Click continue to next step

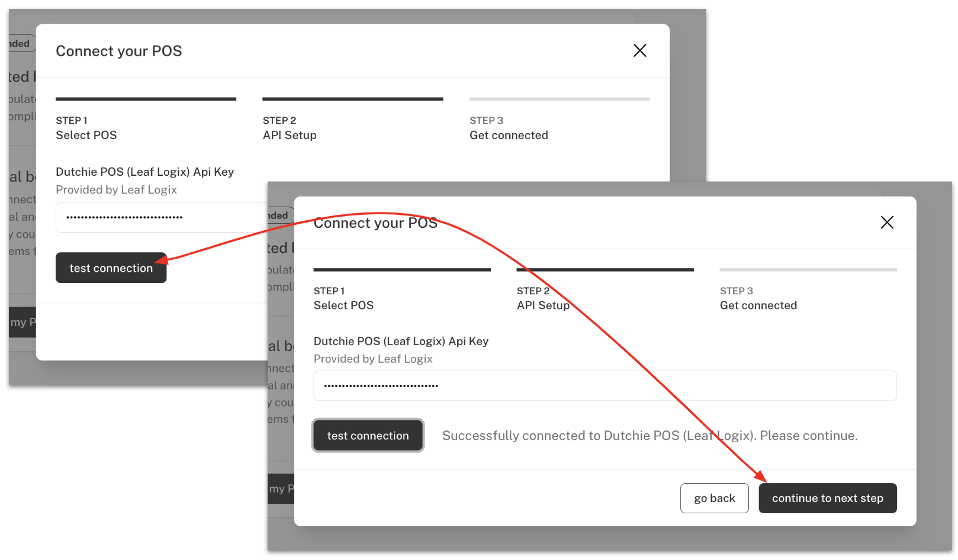(827, 498)
